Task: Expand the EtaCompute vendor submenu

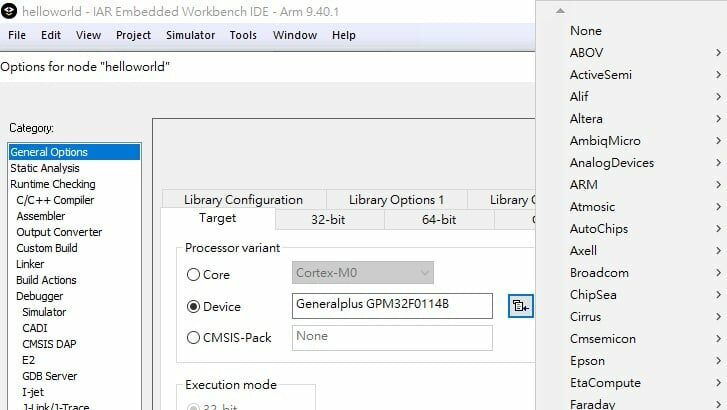Action: 631,383
